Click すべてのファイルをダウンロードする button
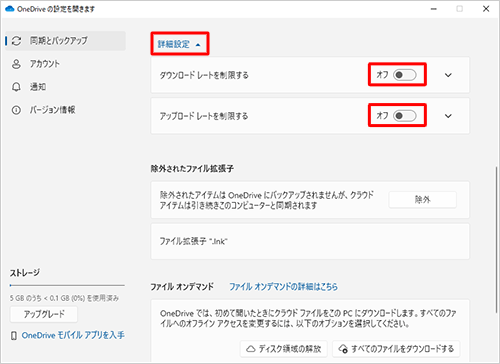 pos(396,349)
